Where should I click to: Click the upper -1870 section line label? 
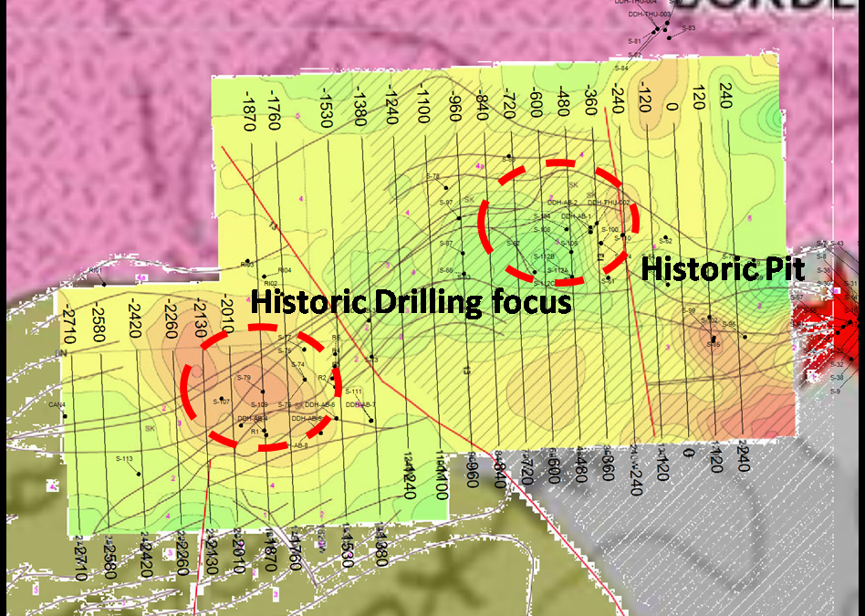click(x=248, y=111)
